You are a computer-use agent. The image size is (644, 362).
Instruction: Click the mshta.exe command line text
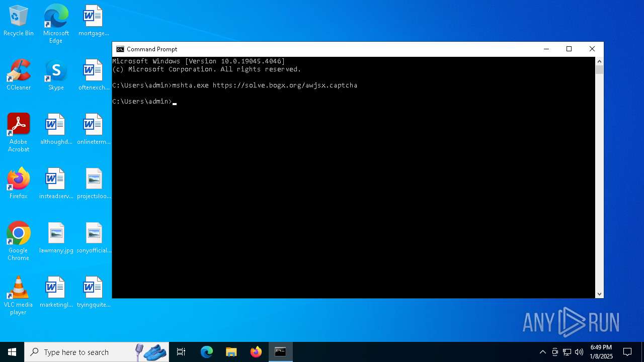(265, 85)
